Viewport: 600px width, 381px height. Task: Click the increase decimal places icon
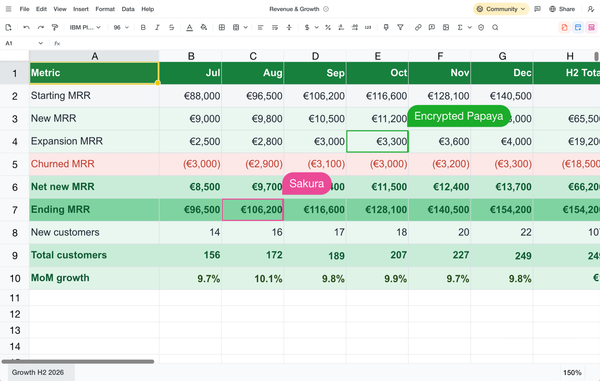(x=355, y=27)
